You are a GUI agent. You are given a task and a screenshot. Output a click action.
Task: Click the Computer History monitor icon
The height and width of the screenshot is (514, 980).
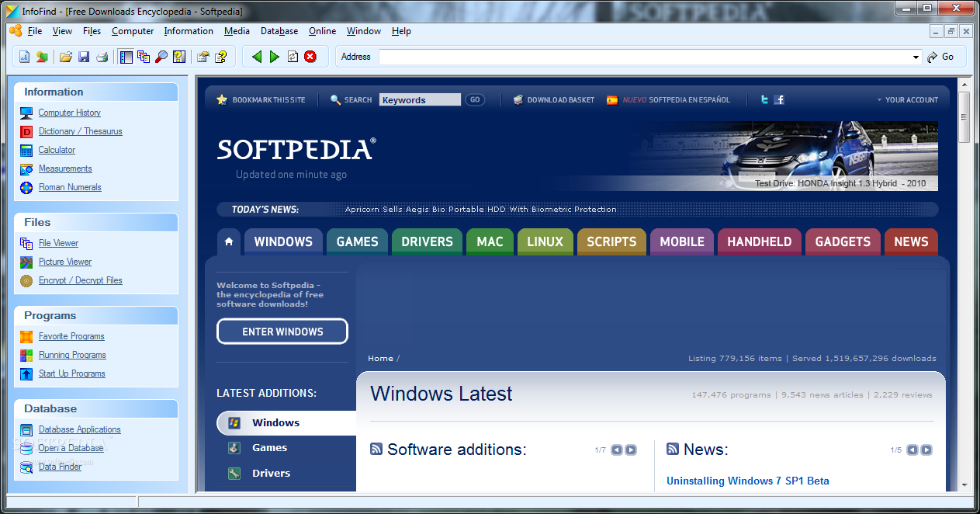coord(26,113)
